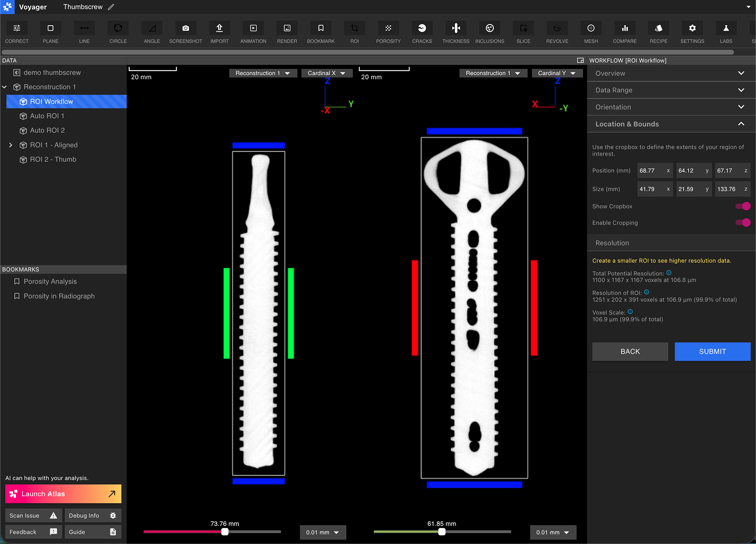Open the Mesh tool

tap(591, 32)
